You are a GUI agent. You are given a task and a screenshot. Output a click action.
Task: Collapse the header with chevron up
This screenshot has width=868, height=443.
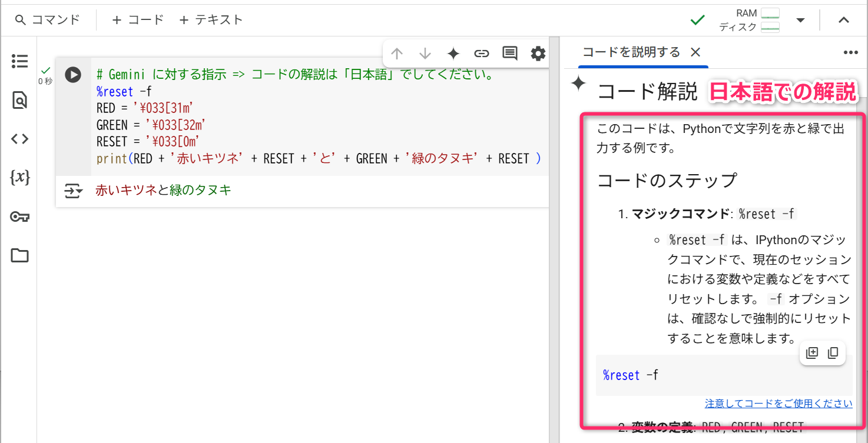(843, 20)
